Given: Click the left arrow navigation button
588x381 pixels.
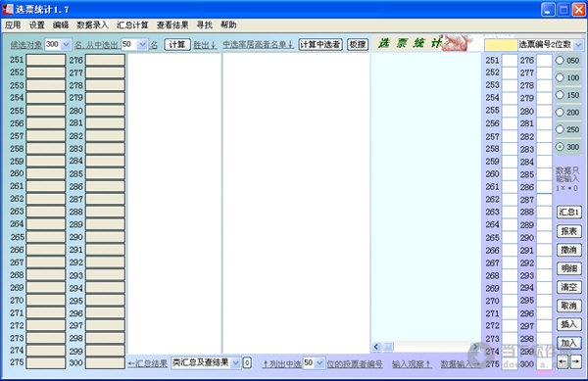Looking at the screenshot, I should coord(563,361).
